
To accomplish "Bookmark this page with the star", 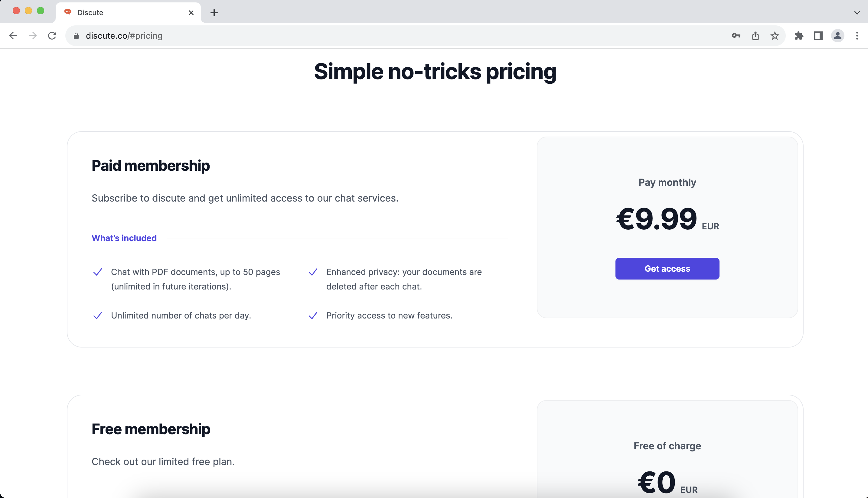I will point(775,36).
